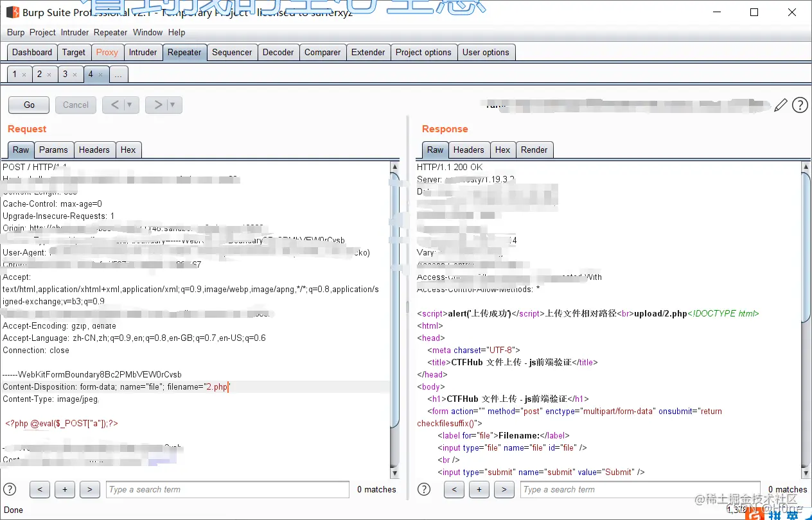Open the Help menu
Image resolution: width=812 pixels, height=520 pixels.
[x=177, y=32]
